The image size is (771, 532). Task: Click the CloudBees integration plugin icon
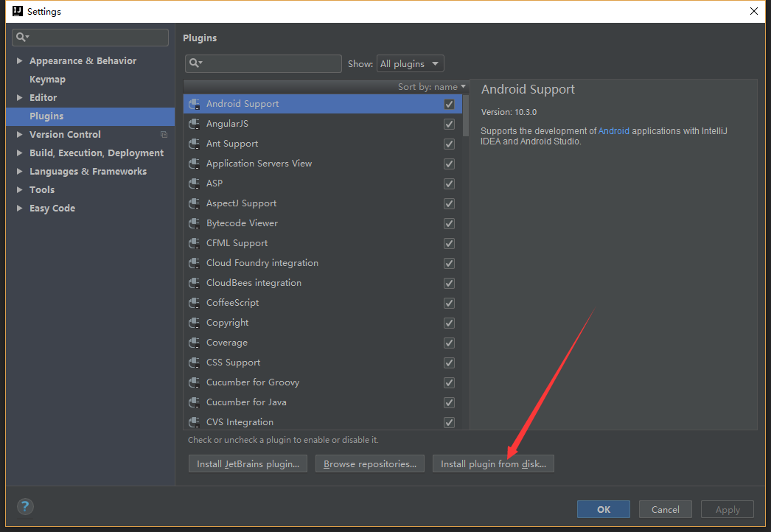click(195, 283)
